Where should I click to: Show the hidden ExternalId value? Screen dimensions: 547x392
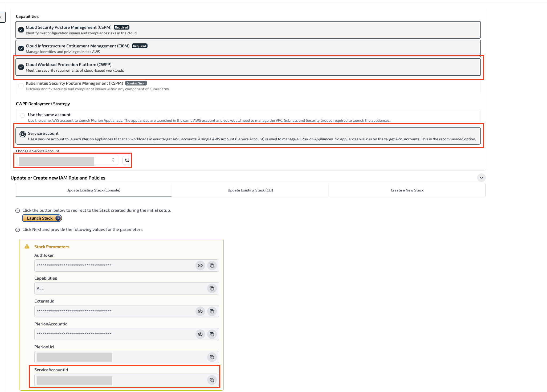(200, 311)
